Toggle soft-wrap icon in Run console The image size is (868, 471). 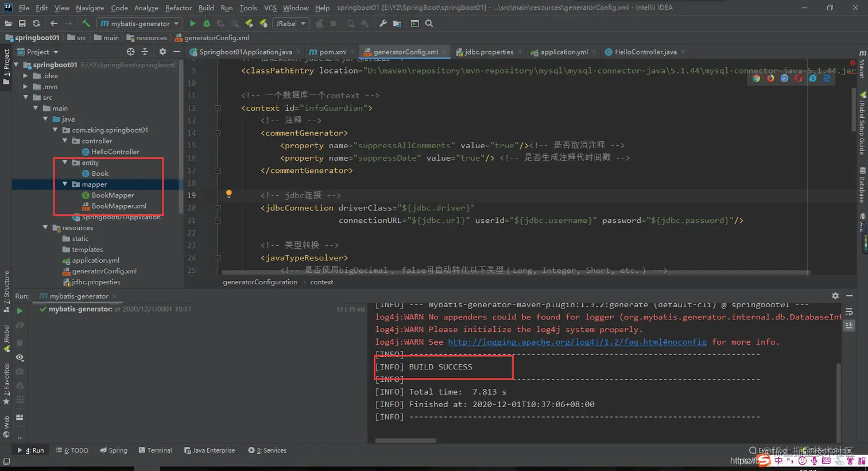(849, 312)
